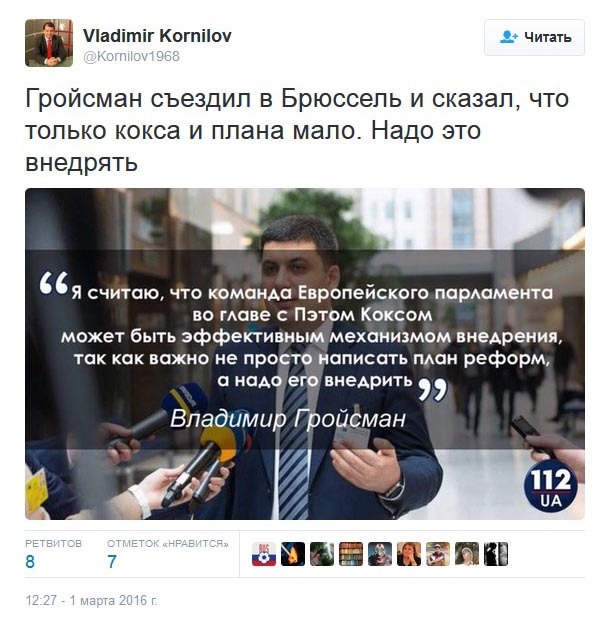Open eighth liker avatar with pale portrait
Screen dimensions: 612x618
[467, 554]
